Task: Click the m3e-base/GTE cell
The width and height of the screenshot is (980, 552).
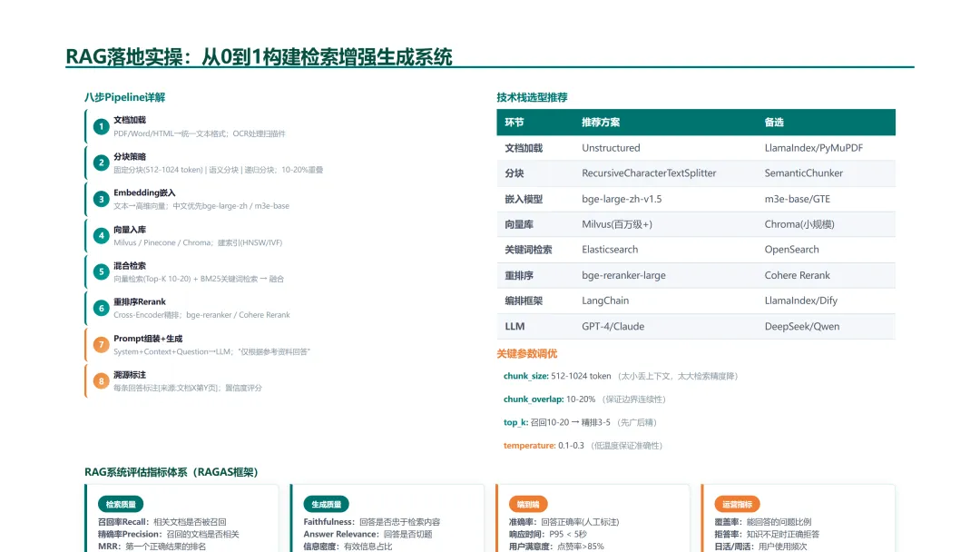Action: [798, 199]
